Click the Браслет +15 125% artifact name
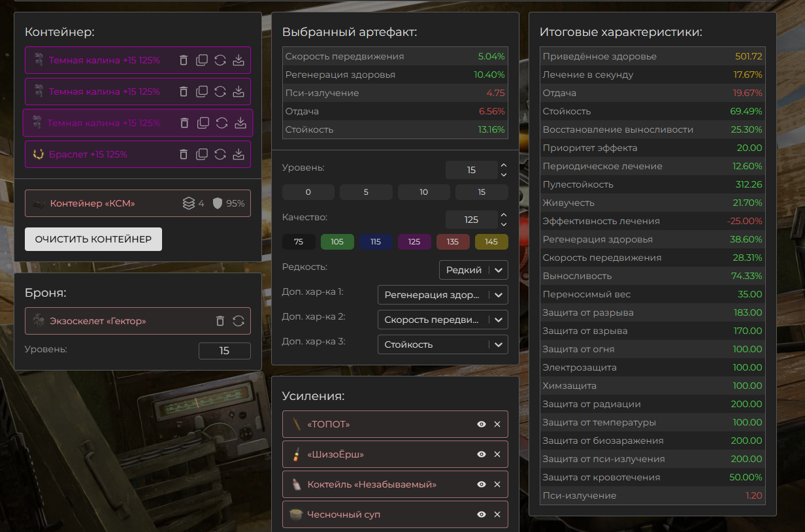The image size is (805, 532). pos(88,154)
